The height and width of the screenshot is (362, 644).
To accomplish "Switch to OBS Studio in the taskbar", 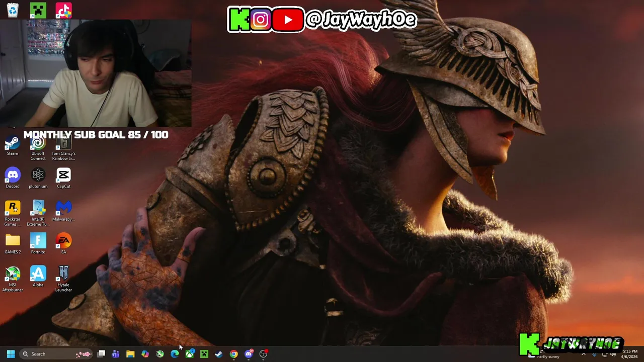I will 263,354.
